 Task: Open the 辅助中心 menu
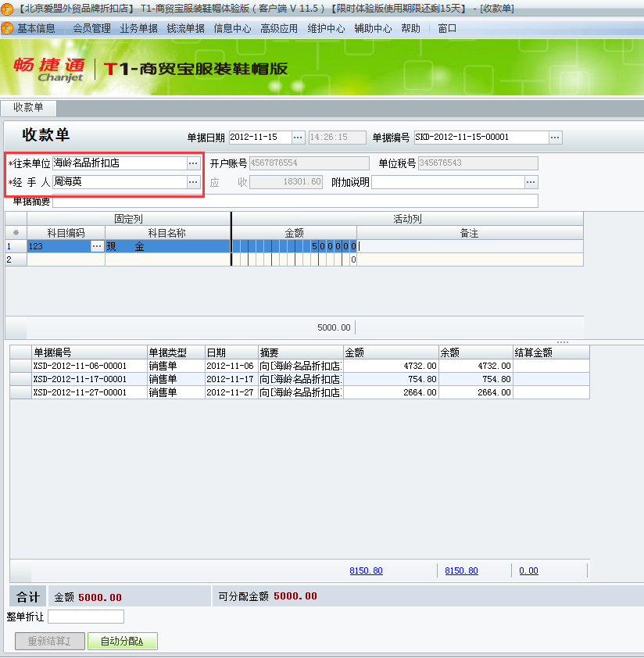tap(373, 29)
